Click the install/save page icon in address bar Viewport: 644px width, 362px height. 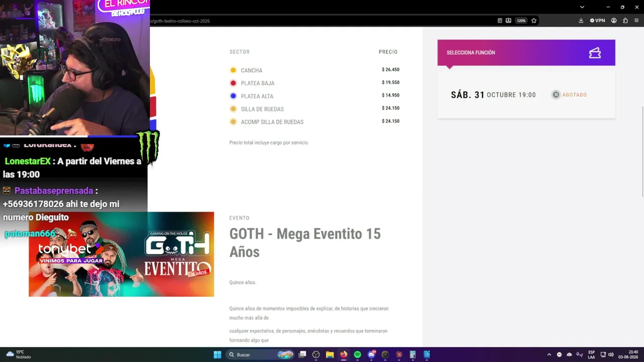[508, 21]
